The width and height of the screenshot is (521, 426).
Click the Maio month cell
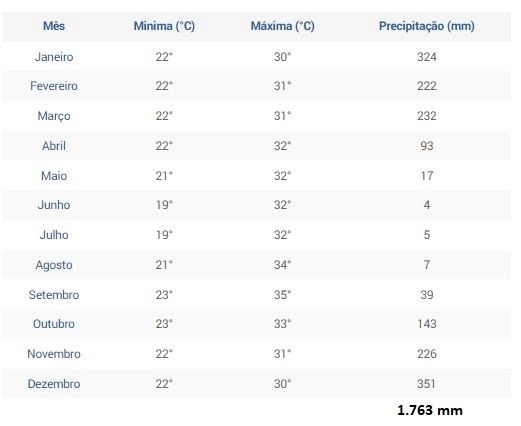[x=54, y=176]
